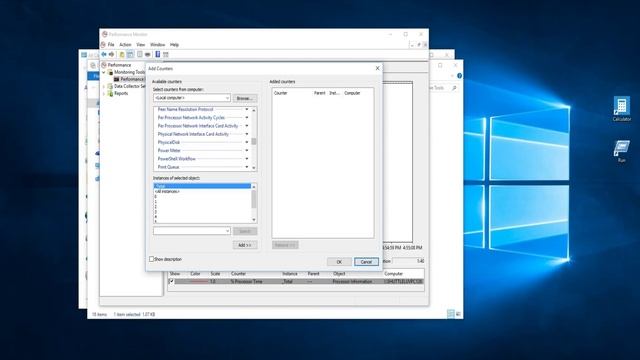
Task: Click the duration input field showing 1:40
Action: coord(409,261)
